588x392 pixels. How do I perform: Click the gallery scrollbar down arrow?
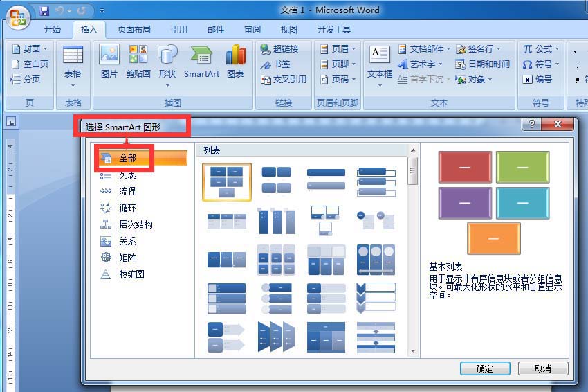click(413, 351)
